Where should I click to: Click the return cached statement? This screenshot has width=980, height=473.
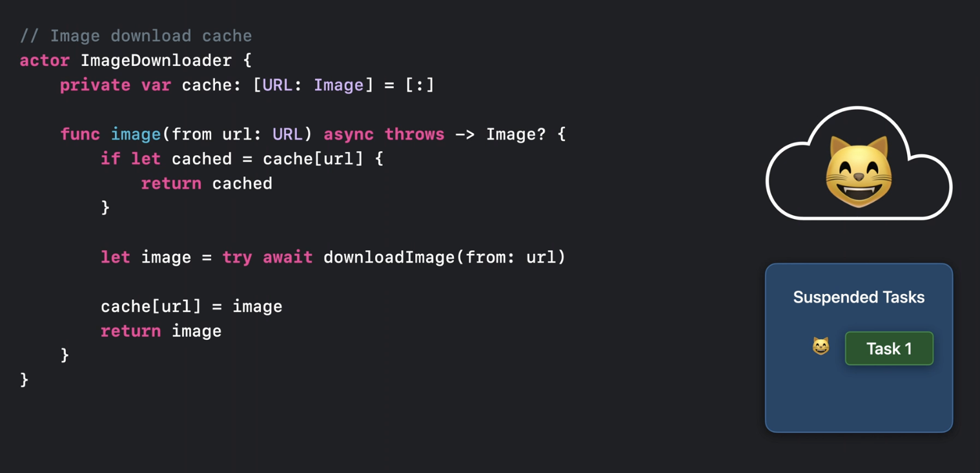click(207, 184)
